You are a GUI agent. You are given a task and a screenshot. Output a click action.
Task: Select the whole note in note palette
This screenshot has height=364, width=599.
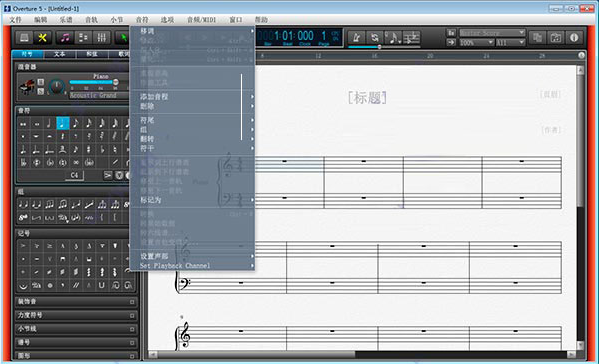coord(37,124)
